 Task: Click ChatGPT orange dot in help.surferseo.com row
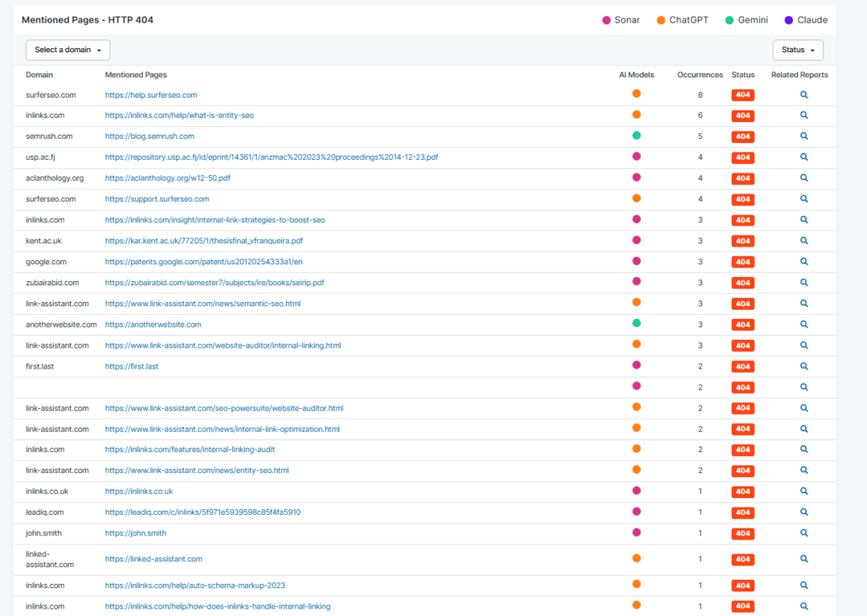pyautogui.click(x=636, y=93)
